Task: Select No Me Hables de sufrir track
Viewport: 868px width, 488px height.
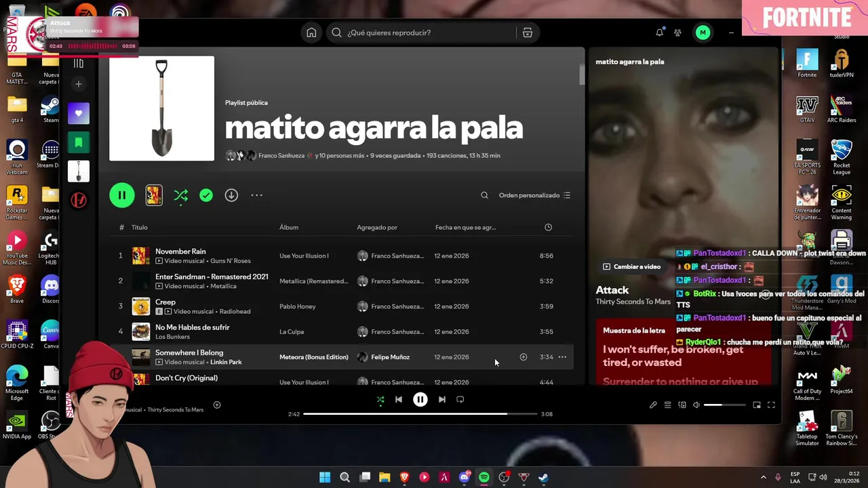Action: 342,331
